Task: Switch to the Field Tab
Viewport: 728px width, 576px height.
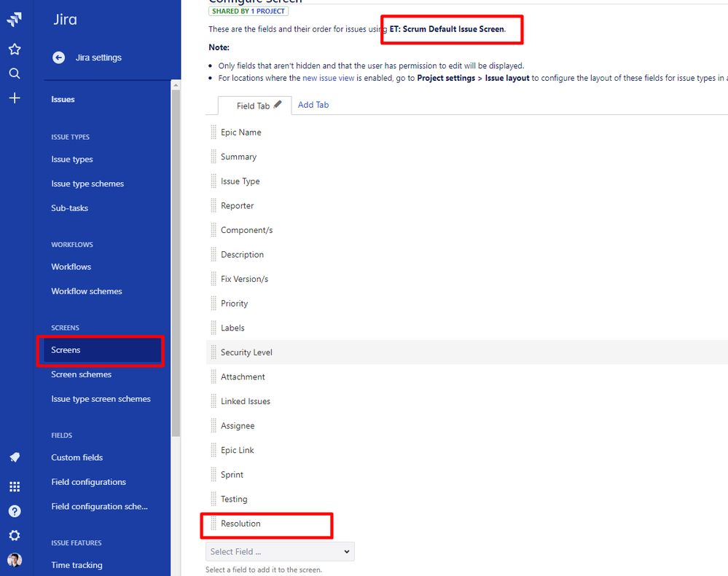Action: tap(253, 106)
